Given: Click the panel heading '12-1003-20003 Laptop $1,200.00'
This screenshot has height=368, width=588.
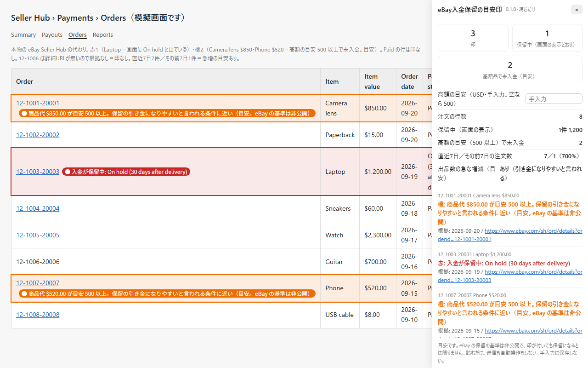Looking at the screenshot, I should point(475,254).
